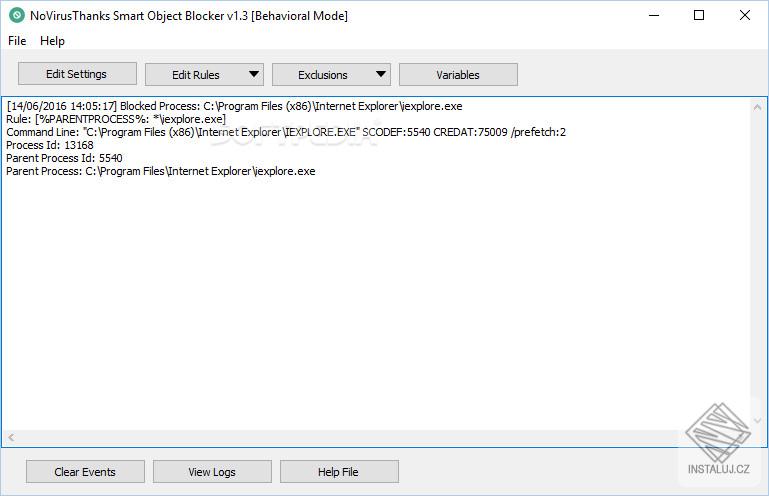Click the View Logs button
The image size is (769, 496).
point(212,471)
